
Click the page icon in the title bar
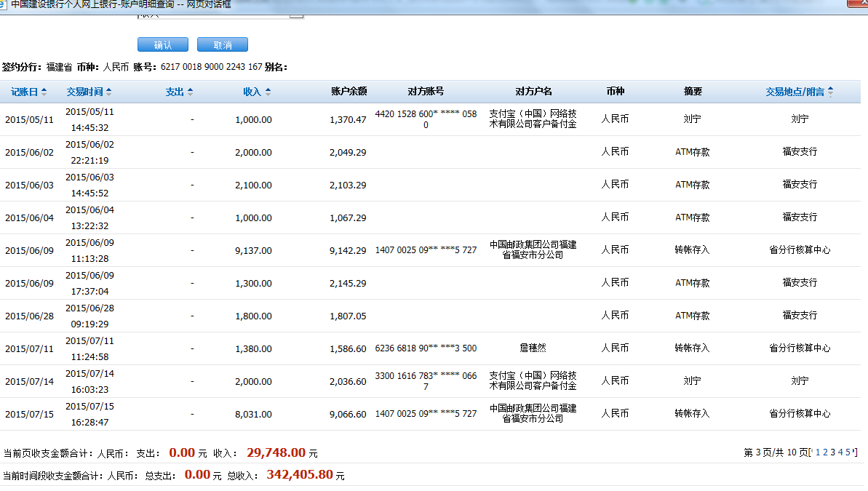[5, 4]
